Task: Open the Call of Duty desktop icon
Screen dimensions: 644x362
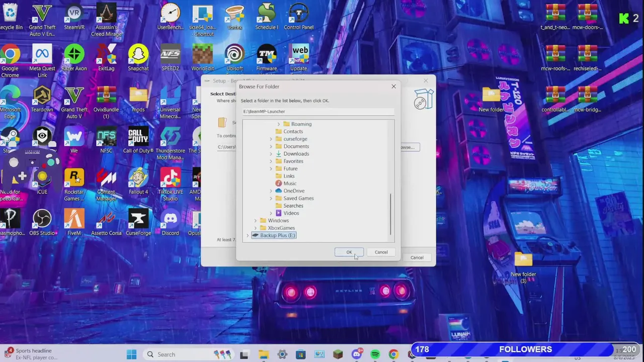Action: (x=138, y=141)
